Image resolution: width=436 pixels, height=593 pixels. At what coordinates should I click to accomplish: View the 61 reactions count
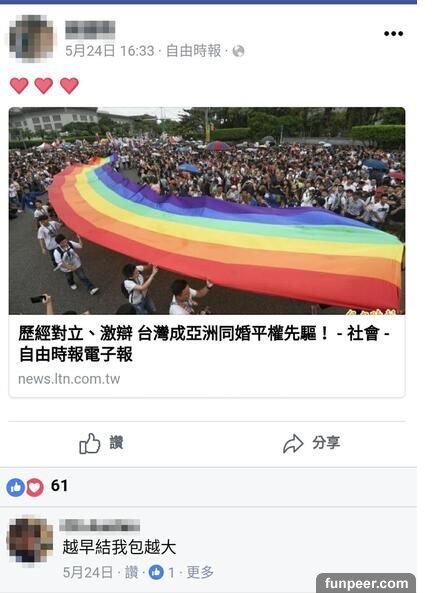point(59,486)
